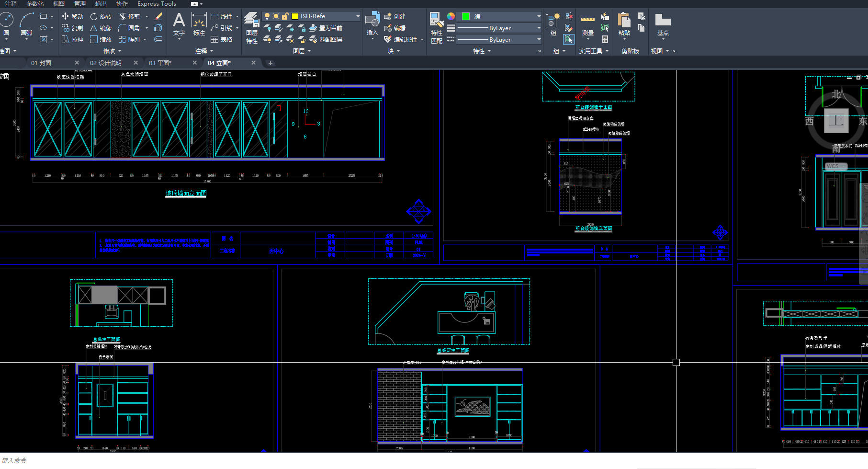The height and width of the screenshot is (469, 868).
Task: Click the Match Layer (匹配图层) button
Action: pyautogui.click(x=326, y=39)
